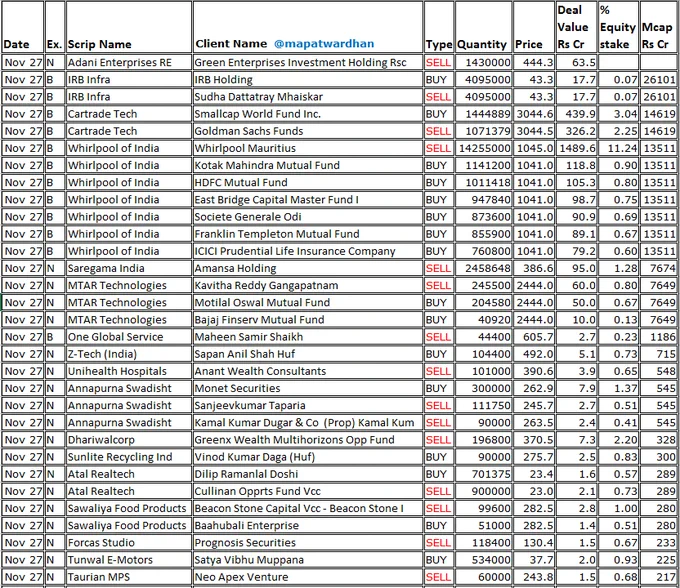
Task: Select 'Kavitha Reddy Gangapatnam' cell
Action: click(x=308, y=285)
